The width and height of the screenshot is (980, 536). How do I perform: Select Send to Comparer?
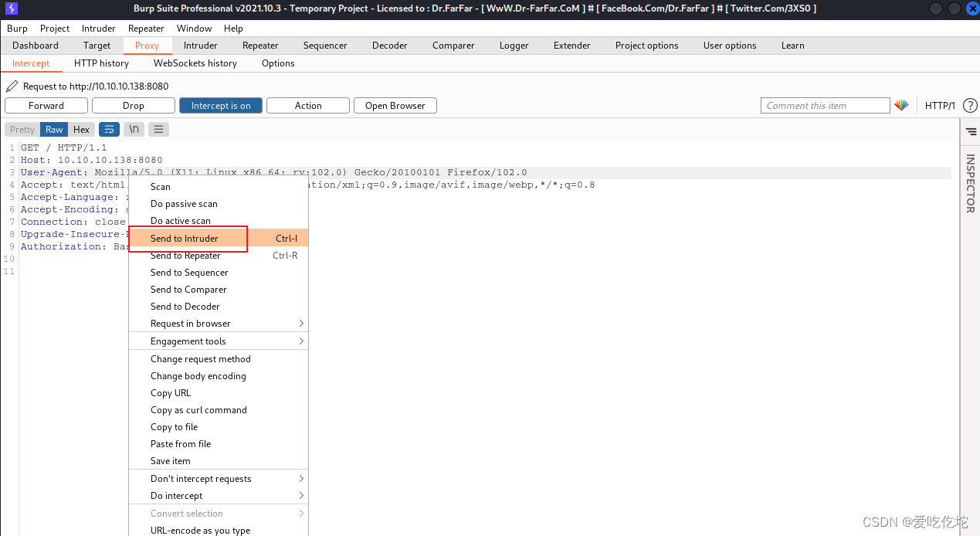[x=219, y=290]
